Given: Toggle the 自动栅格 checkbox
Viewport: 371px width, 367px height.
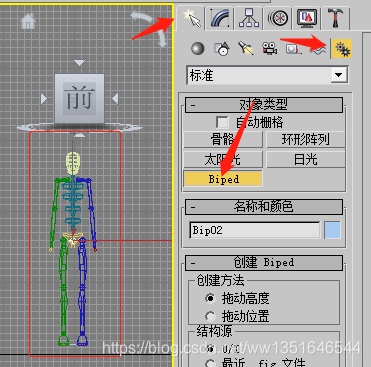Looking at the screenshot, I should click(222, 122).
